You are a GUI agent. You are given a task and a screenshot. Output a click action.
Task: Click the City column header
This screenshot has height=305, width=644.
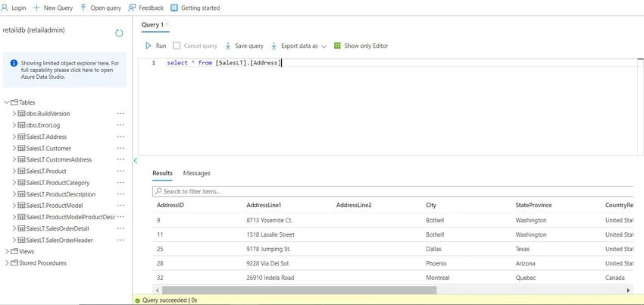(431, 205)
